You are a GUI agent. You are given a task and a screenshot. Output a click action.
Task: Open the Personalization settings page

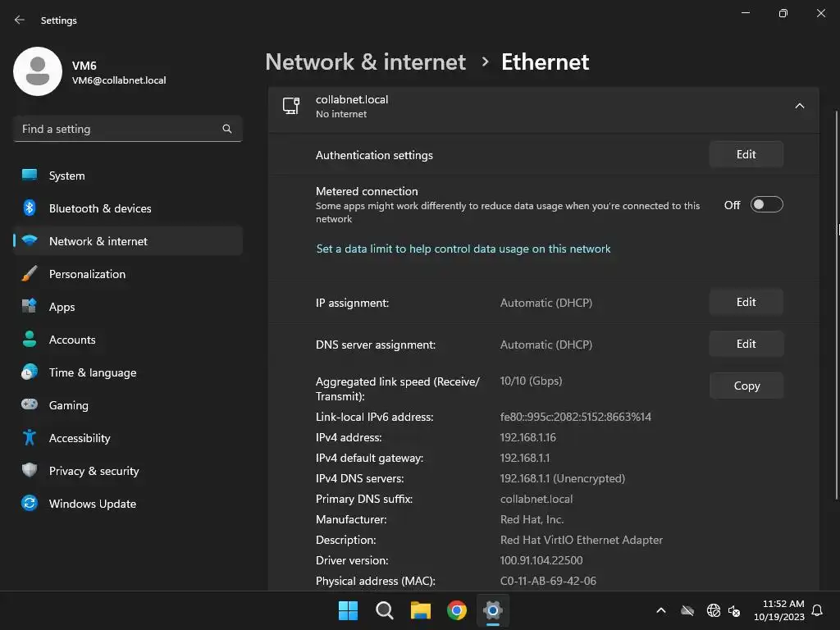coord(87,274)
